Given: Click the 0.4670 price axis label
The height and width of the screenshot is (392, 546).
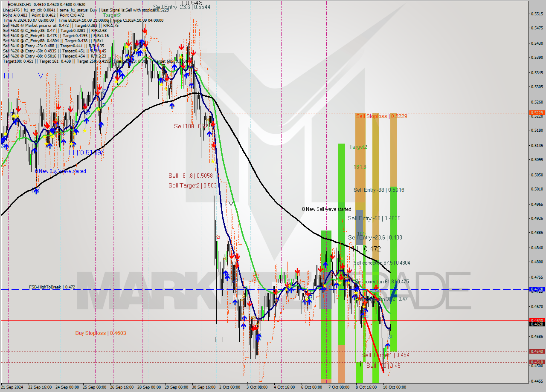Looking at the screenshot, I should coord(537,306).
